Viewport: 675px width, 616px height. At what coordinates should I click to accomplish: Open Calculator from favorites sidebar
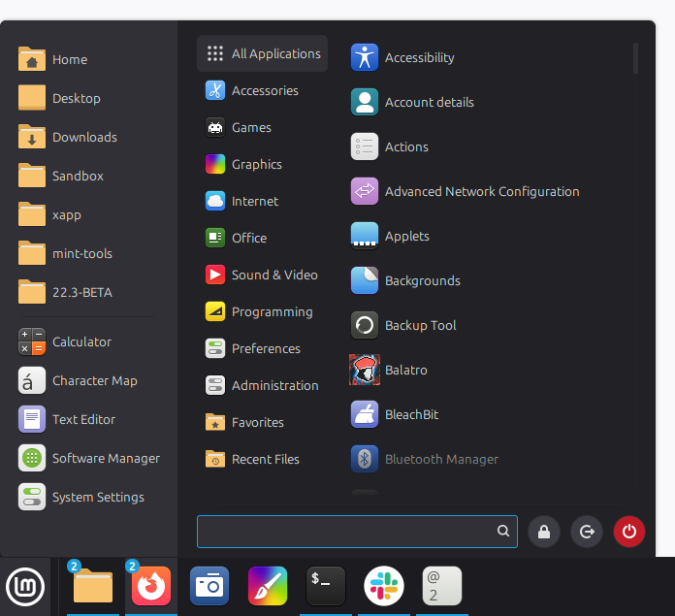click(x=81, y=341)
